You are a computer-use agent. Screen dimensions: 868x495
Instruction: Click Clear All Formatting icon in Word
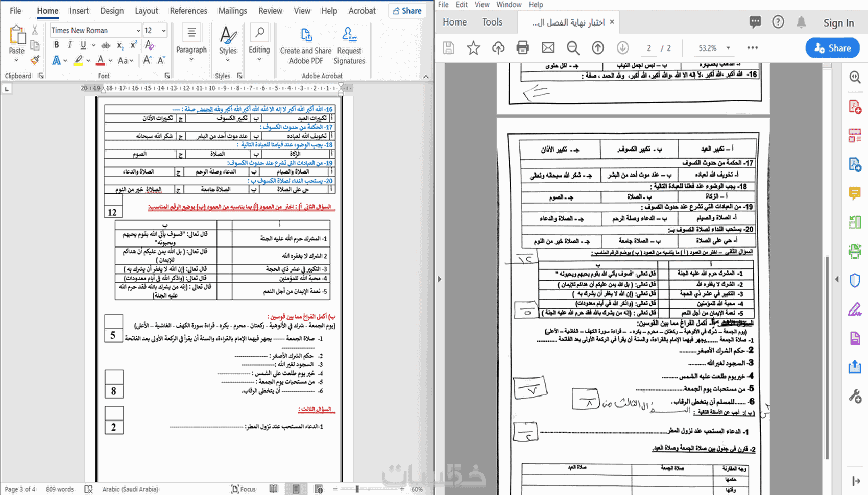coord(149,45)
